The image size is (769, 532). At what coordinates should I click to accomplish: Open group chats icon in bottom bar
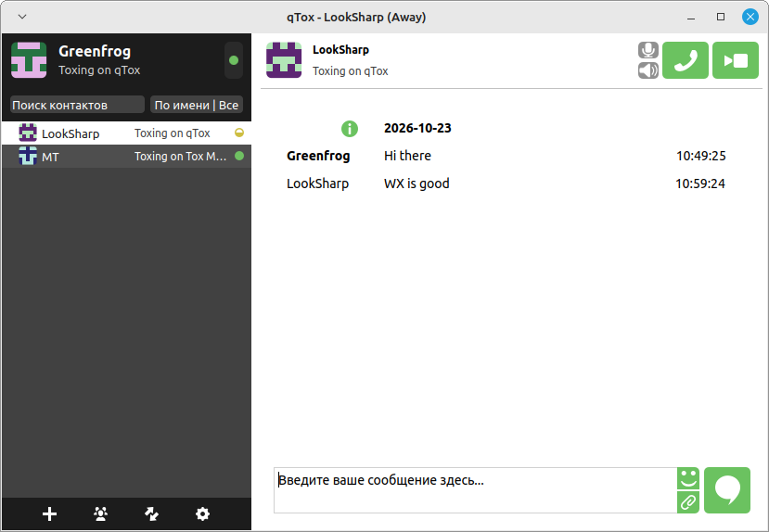pos(100,513)
